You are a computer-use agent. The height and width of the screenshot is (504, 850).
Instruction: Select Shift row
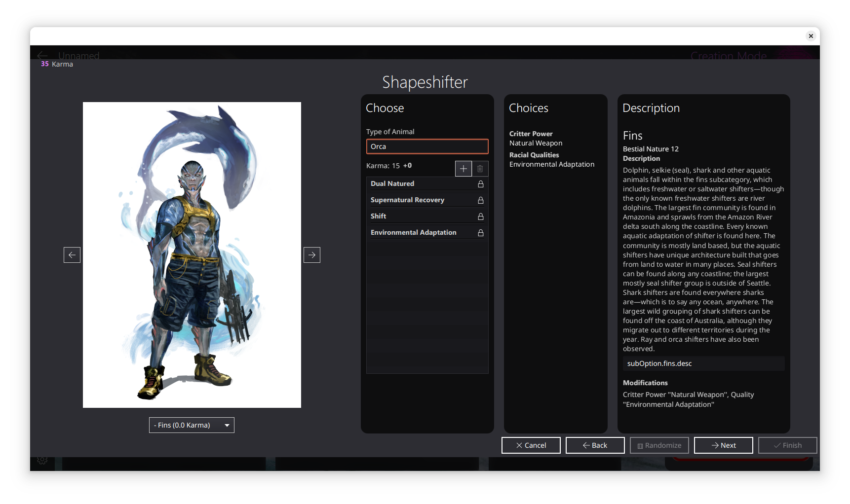(x=427, y=216)
